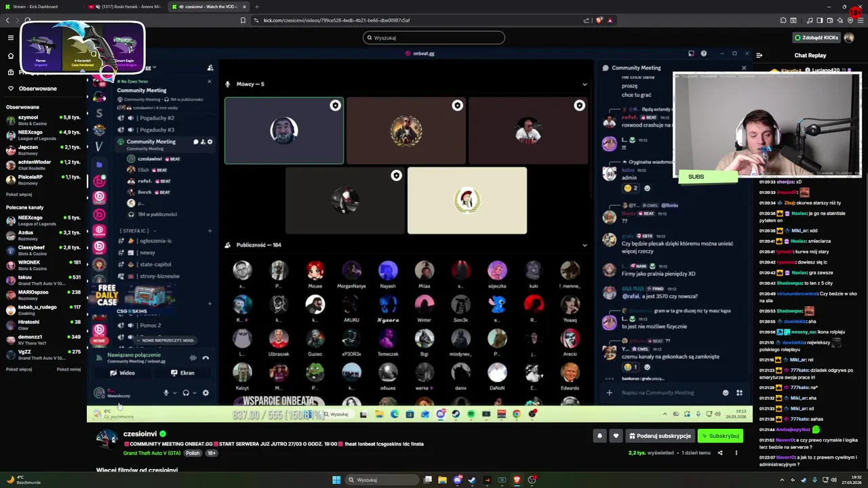Open szymool channel in followed list
The image size is (868, 488).
[x=43, y=121]
